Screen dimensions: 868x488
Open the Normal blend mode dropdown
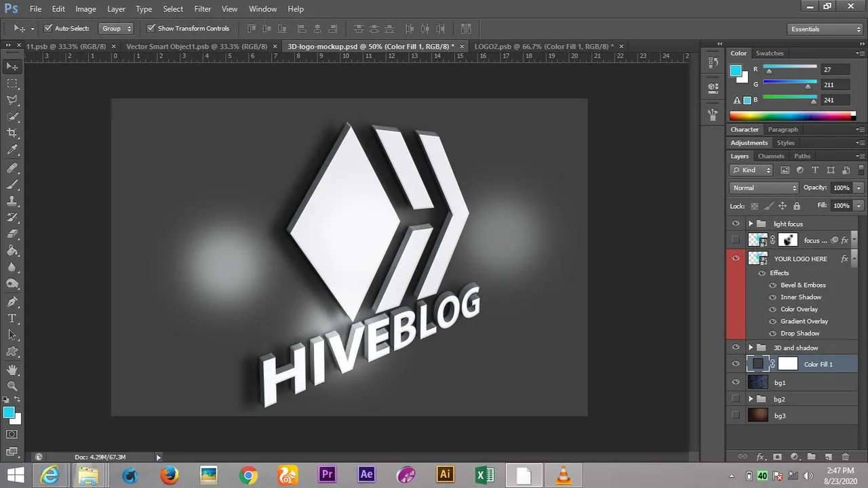(764, 188)
